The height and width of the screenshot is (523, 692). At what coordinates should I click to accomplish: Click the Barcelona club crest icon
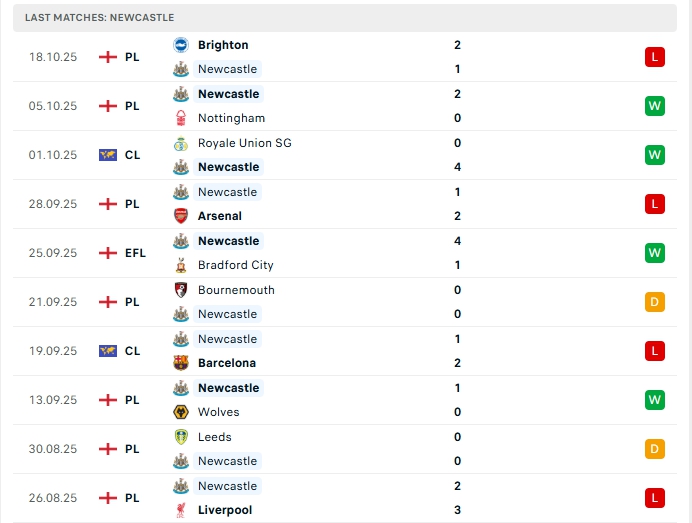181,363
